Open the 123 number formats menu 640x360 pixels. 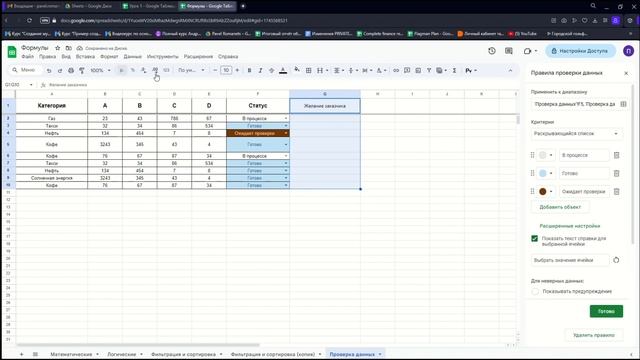click(166, 71)
